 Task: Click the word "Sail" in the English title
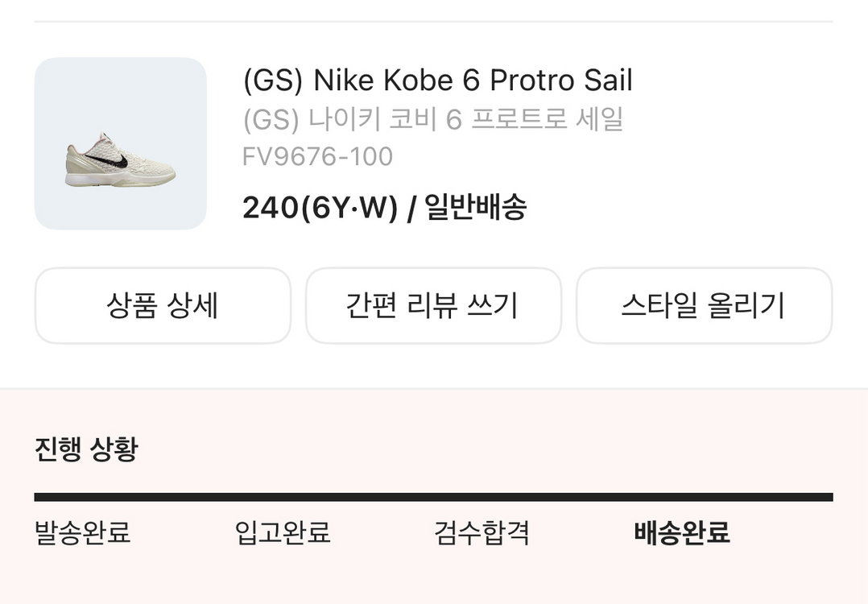609,81
